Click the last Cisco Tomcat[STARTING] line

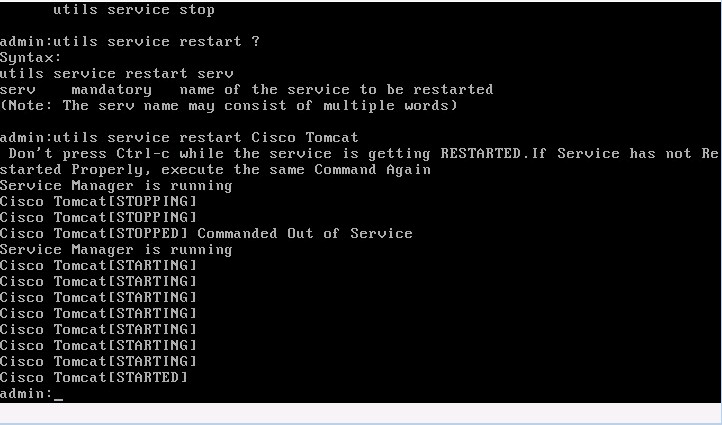99,361
